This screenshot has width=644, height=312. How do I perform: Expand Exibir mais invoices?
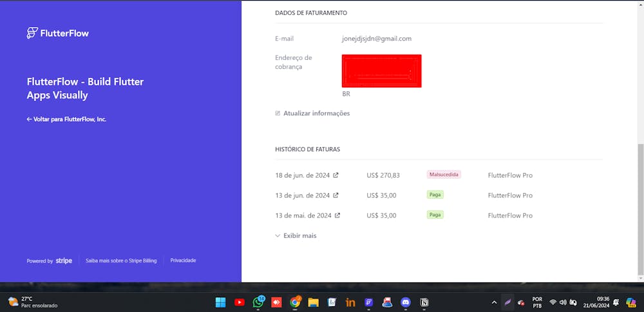pyautogui.click(x=296, y=236)
